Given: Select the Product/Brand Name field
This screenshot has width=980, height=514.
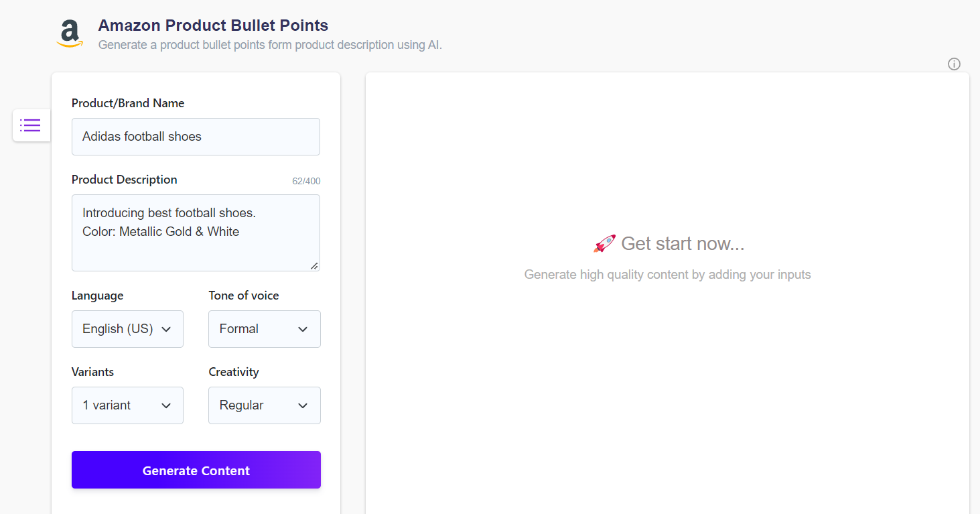Looking at the screenshot, I should pyautogui.click(x=196, y=137).
